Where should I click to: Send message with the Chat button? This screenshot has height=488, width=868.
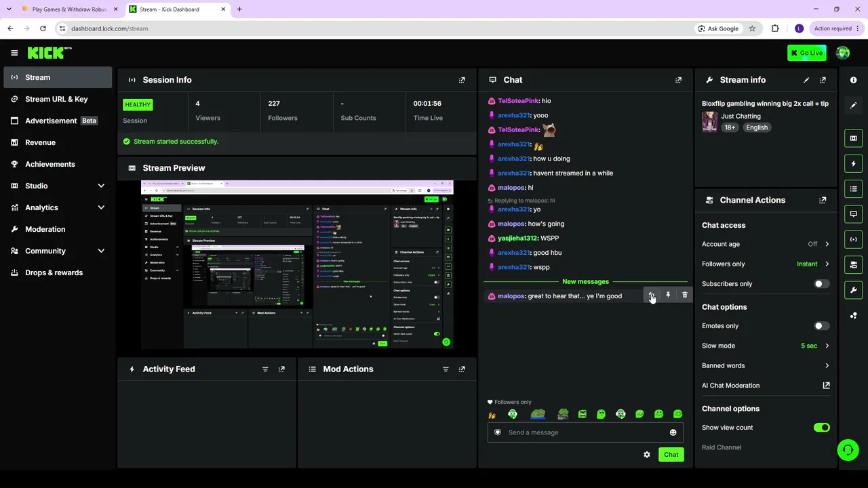point(671,455)
